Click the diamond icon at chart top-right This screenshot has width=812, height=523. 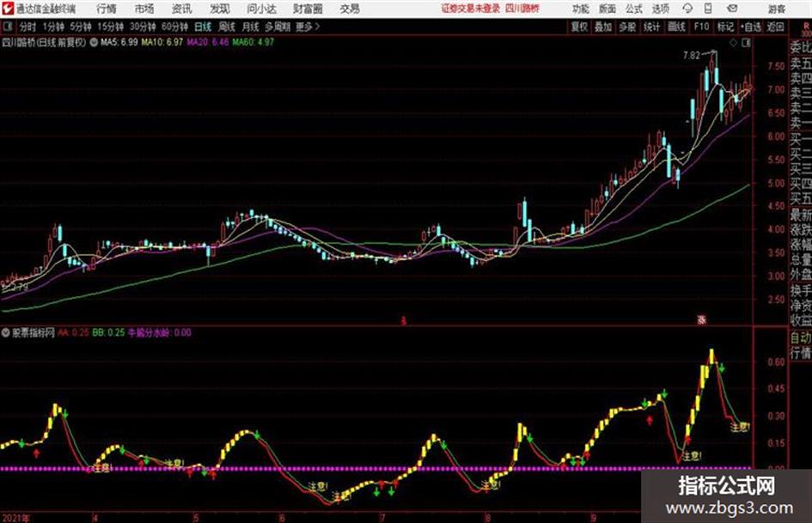click(x=733, y=43)
